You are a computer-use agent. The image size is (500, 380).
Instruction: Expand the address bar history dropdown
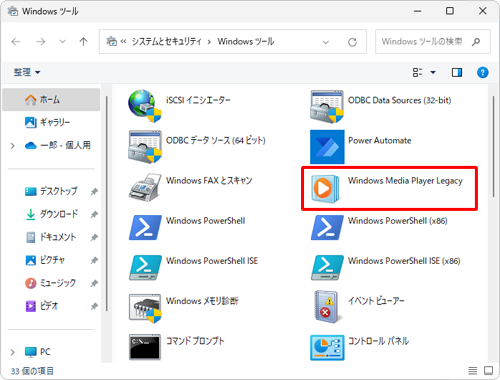tap(326, 42)
